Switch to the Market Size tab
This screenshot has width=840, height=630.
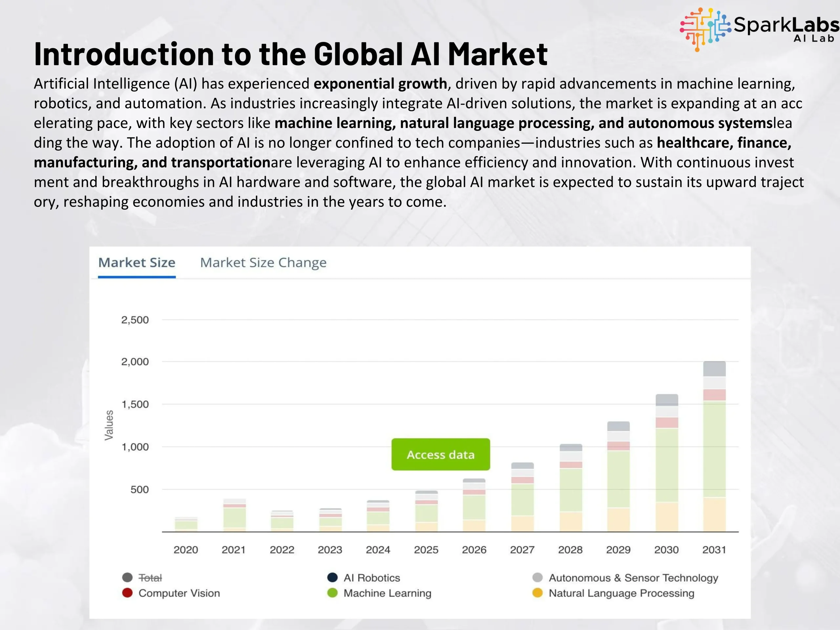click(137, 263)
